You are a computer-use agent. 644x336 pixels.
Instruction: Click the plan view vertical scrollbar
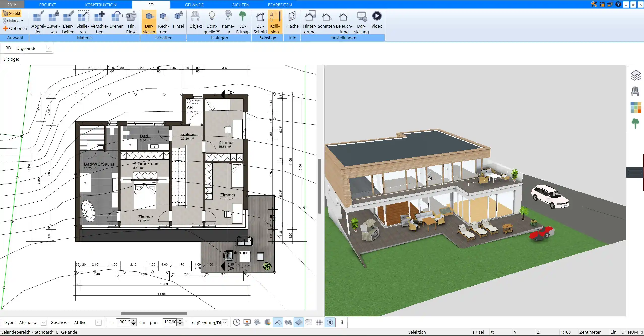(320, 186)
